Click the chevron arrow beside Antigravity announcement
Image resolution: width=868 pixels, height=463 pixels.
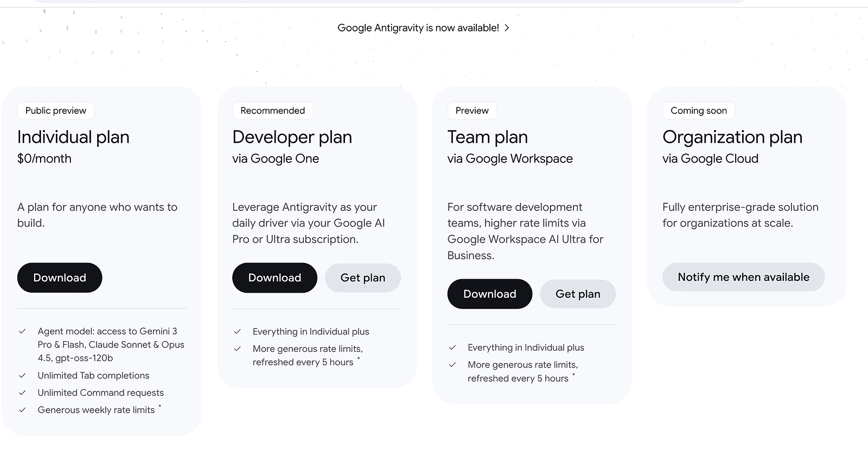507,28
